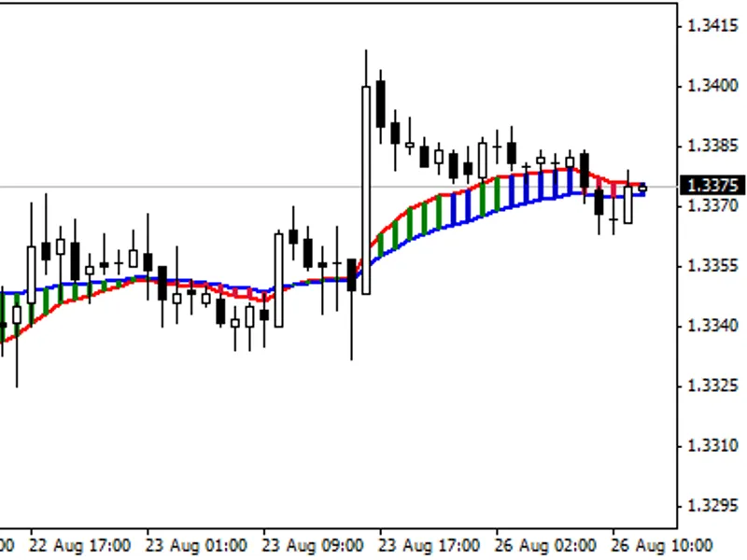The height and width of the screenshot is (560, 747).
Task: Click the 22 Aug 17:00 time label
Action: (79, 545)
